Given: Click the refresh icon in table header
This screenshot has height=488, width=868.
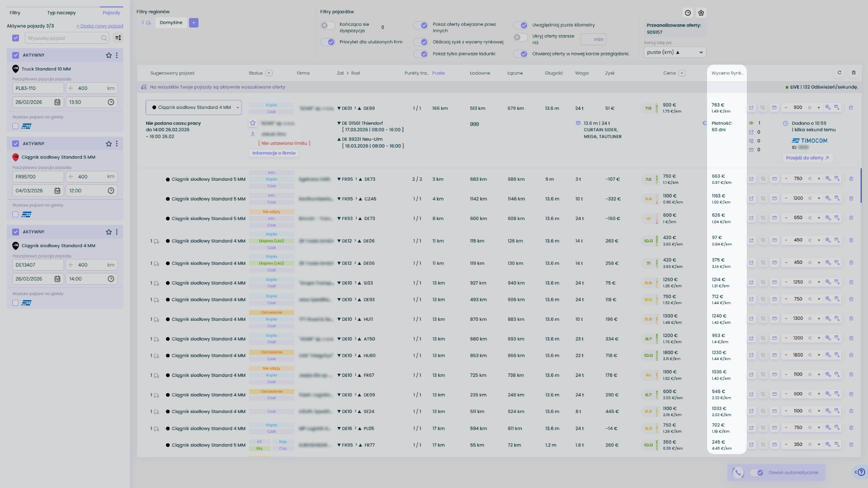Looking at the screenshot, I should coord(840,73).
